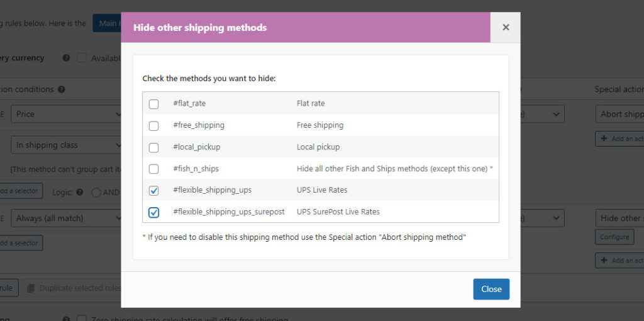644x321 pixels.
Task: Click the UPS SurePost Live Rates text
Action: 338,211
